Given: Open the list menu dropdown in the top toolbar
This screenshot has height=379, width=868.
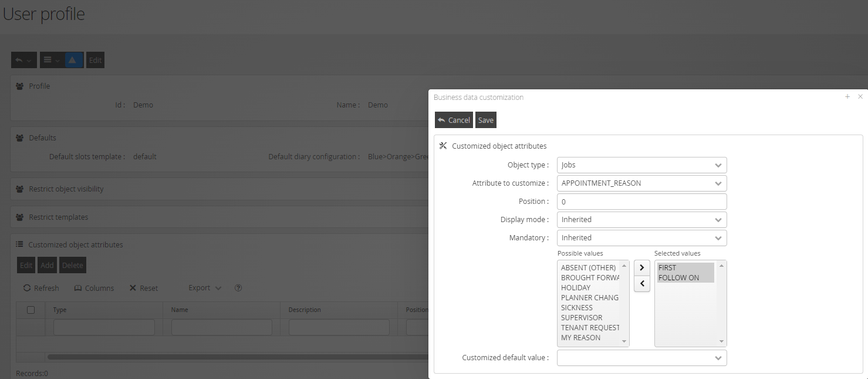Looking at the screenshot, I should (x=51, y=60).
